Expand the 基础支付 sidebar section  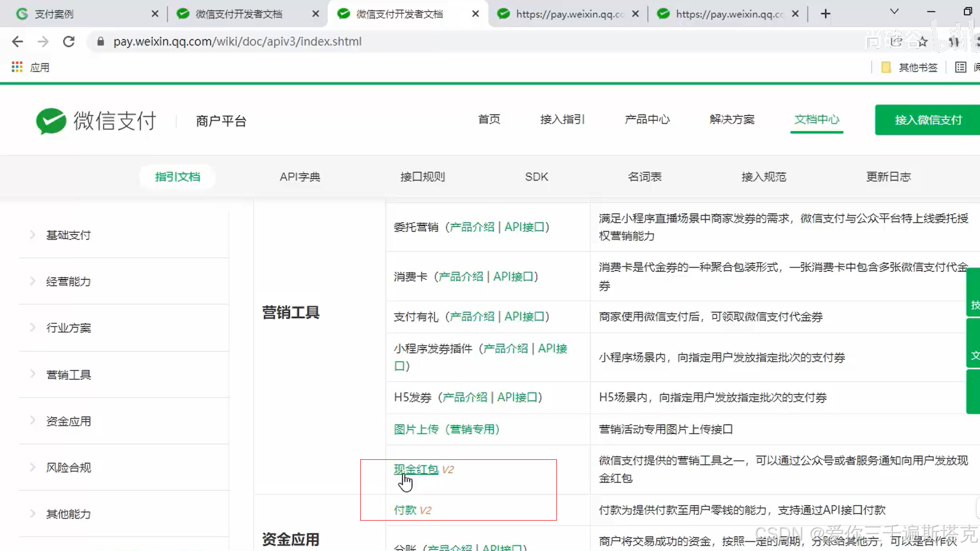68,234
